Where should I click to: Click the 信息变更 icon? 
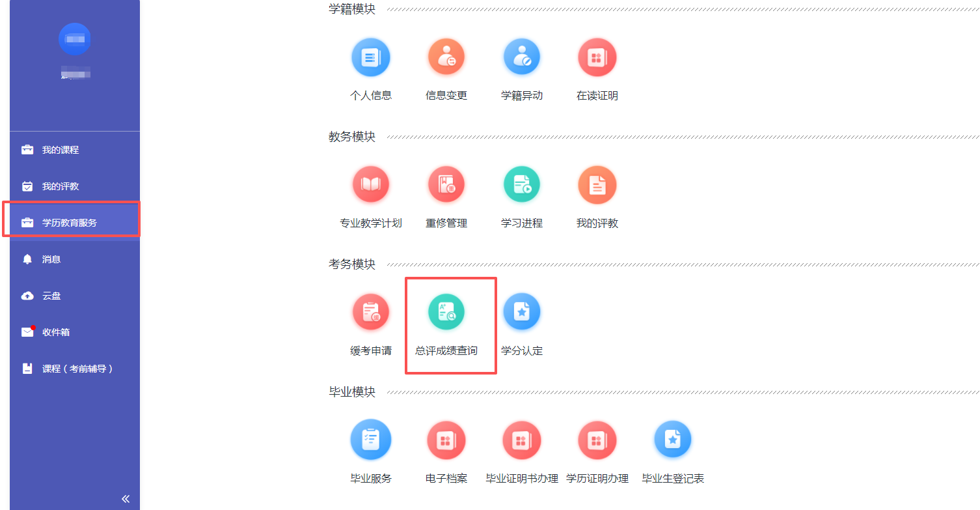[446, 58]
